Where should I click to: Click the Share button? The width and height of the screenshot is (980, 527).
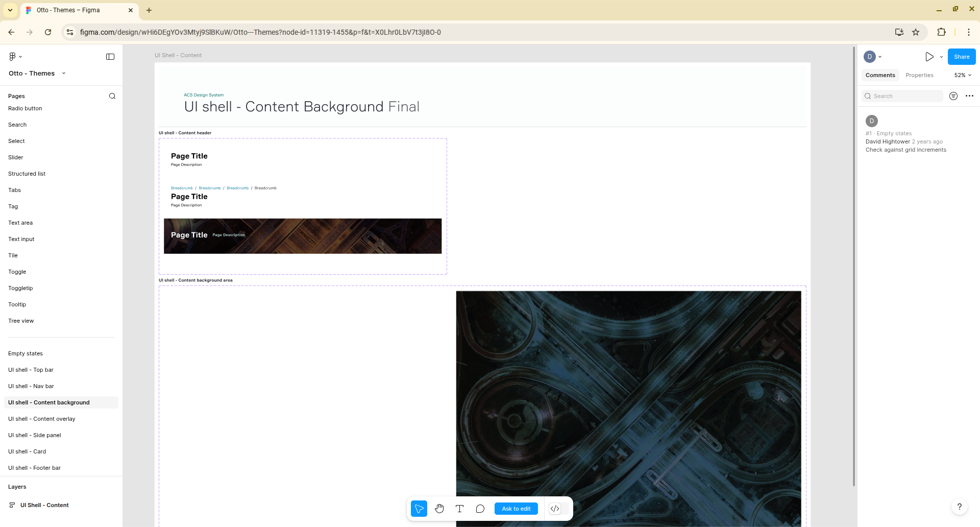click(962, 57)
